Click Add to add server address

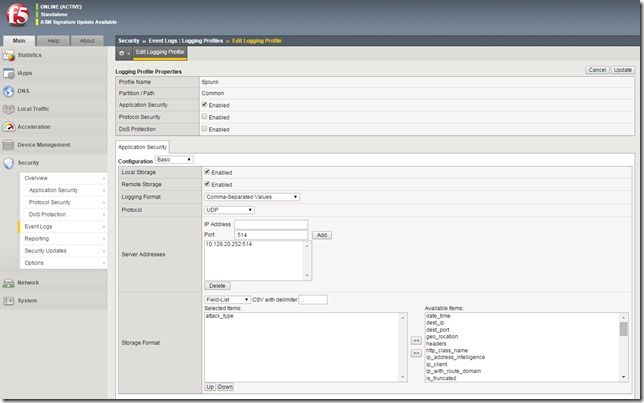(x=322, y=234)
